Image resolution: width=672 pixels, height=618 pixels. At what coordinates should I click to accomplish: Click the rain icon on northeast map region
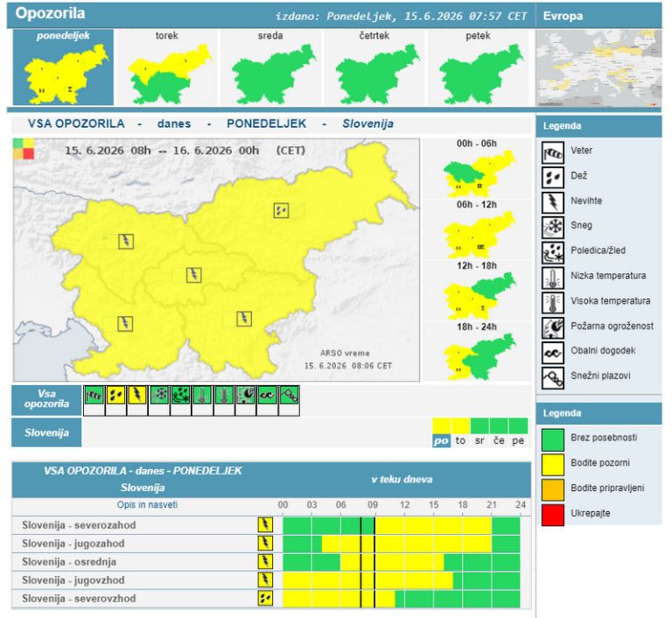point(281,210)
